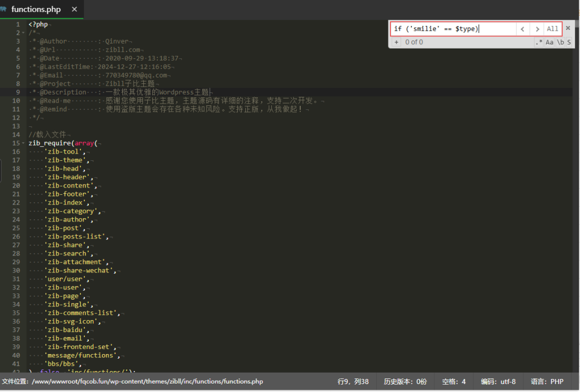Collapse the zib_require array at line 15
This screenshot has height=392, width=580.
click(x=23, y=143)
